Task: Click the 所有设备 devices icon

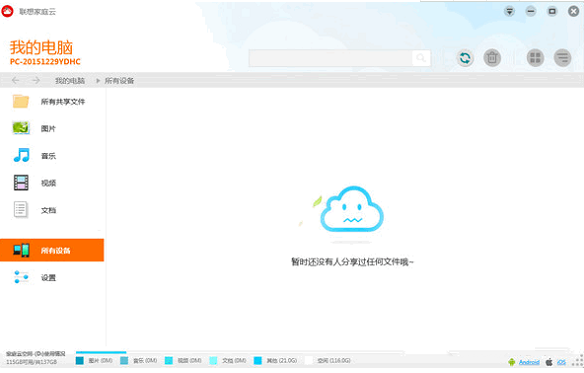Action: point(21,250)
